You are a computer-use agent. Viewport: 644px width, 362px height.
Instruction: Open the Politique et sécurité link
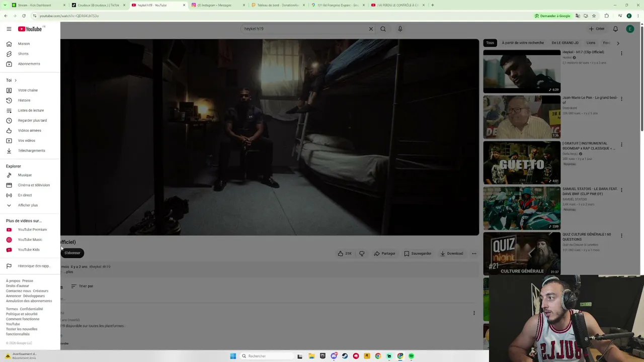pos(22,314)
